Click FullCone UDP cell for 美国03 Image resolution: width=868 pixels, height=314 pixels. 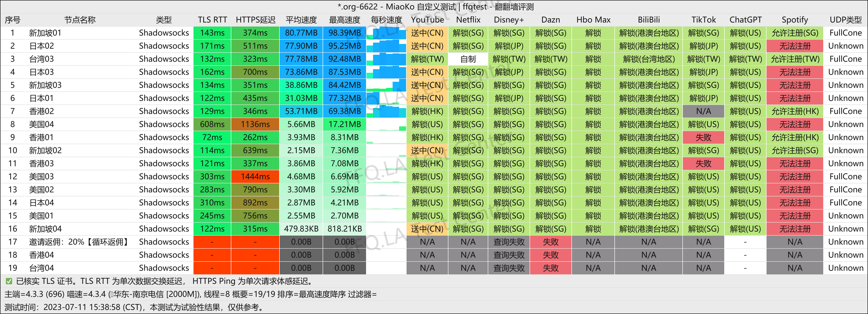pos(846,176)
